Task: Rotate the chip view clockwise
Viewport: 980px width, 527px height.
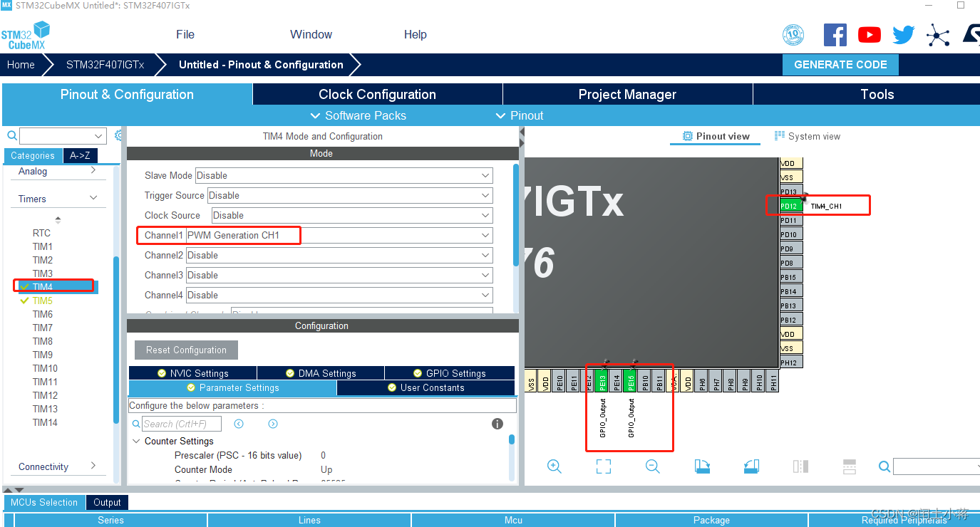Action: [702, 466]
